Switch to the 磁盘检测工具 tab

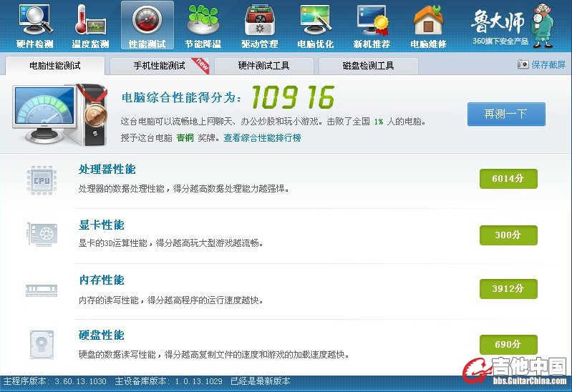coord(368,66)
